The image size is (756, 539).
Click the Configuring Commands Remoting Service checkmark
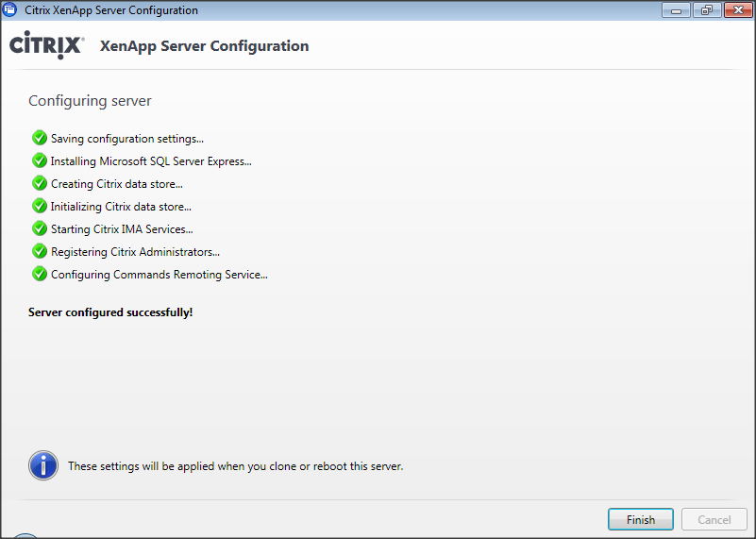point(40,274)
